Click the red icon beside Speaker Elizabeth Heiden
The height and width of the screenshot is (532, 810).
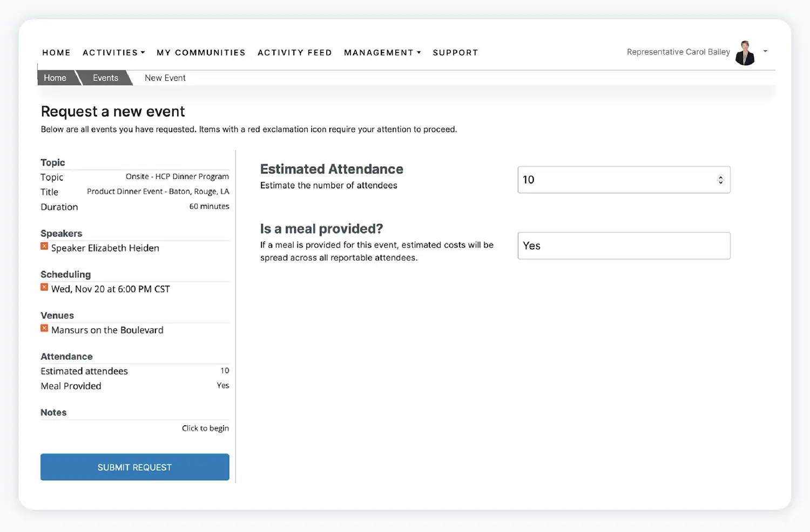coord(44,247)
